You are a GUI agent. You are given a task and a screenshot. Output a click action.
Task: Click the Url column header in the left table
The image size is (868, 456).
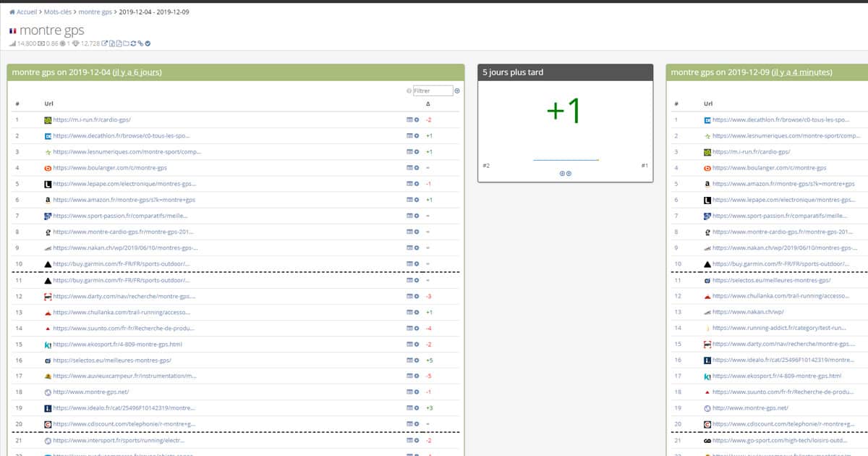[48, 104]
